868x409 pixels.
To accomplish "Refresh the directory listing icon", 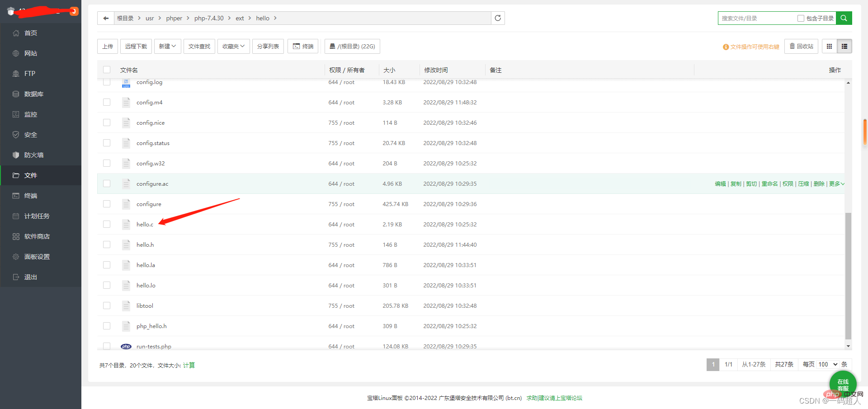I will coord(498,18).
